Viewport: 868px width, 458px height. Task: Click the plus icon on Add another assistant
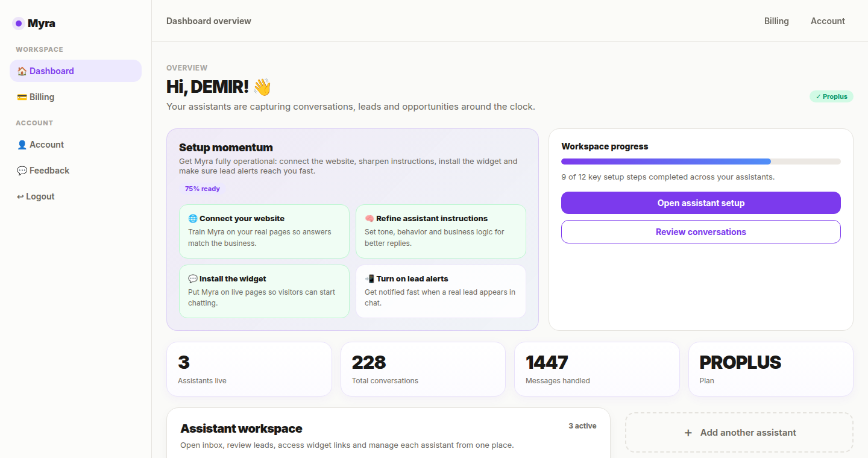tap(688, 432)
